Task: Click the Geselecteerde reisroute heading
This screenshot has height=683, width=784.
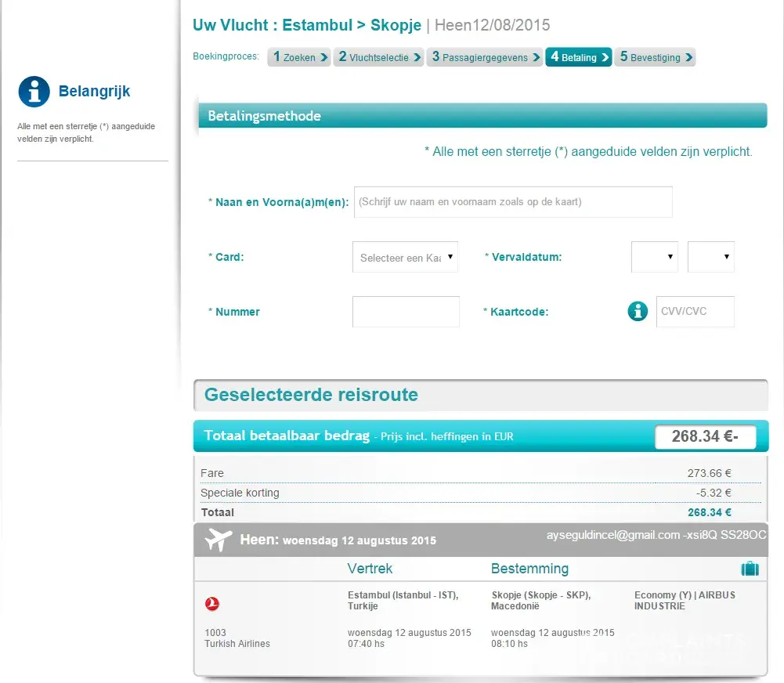Action: click(x=311, y=395)
